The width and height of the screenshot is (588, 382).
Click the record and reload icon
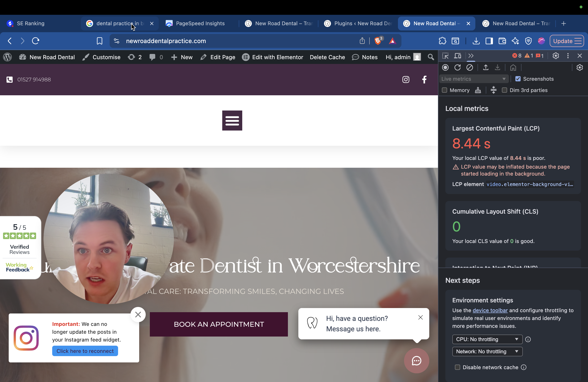click(457, 67)
